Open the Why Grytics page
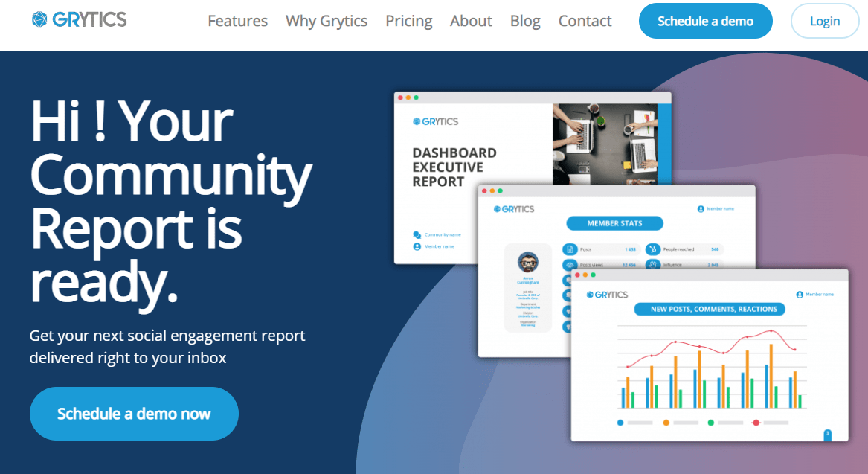This screenshot has width=868, height=474. (x=326, y=21)
